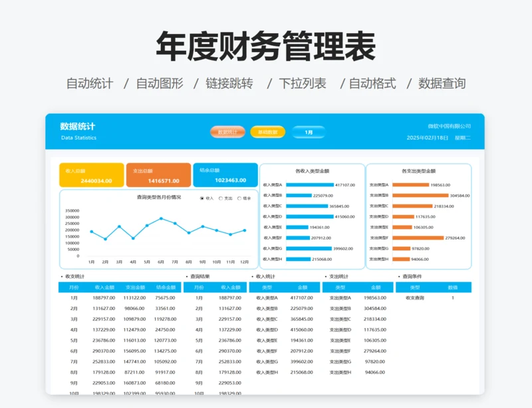532x408 pixels.
Task: Select 252833.00 in the 查询结果 table
Action: [x=230, y=361]
